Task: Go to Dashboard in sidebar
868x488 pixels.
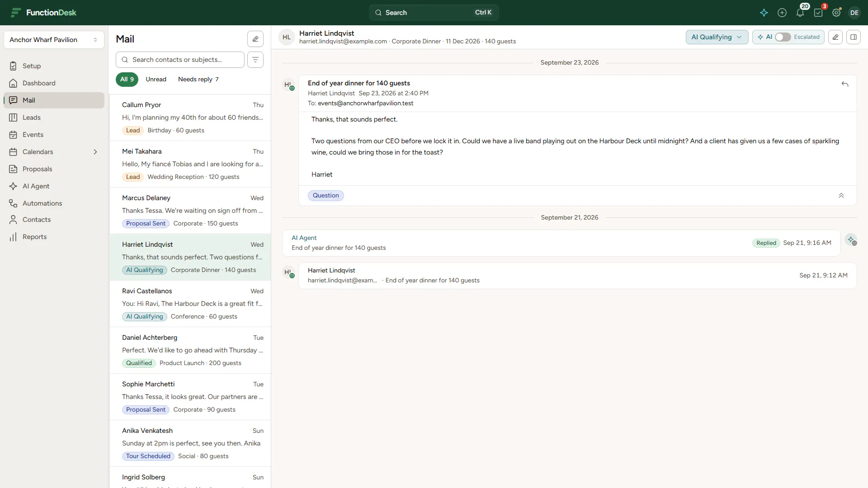Action: (x=54, y=83)
